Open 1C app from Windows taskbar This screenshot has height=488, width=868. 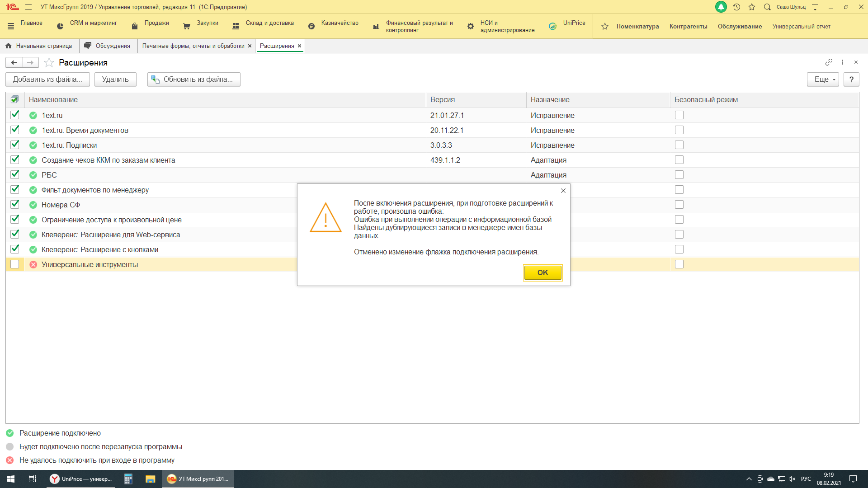[x=198, y=479]
